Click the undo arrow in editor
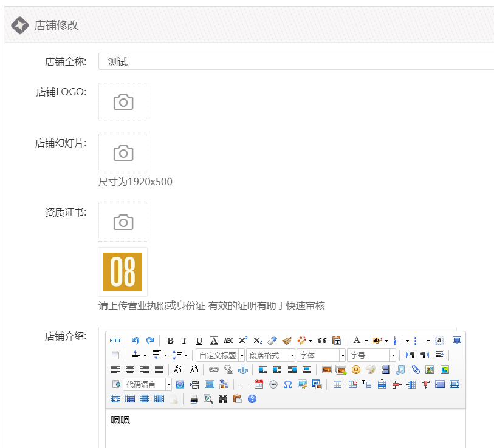The height and width of the screenshot is (448, 494). pos(136,341)
